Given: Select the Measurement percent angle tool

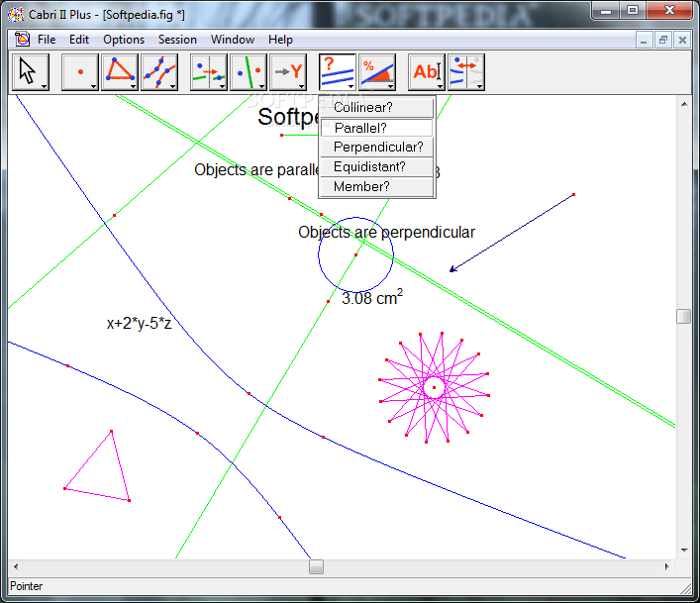Looking at the screenshot, I should [x=377, y=72].
